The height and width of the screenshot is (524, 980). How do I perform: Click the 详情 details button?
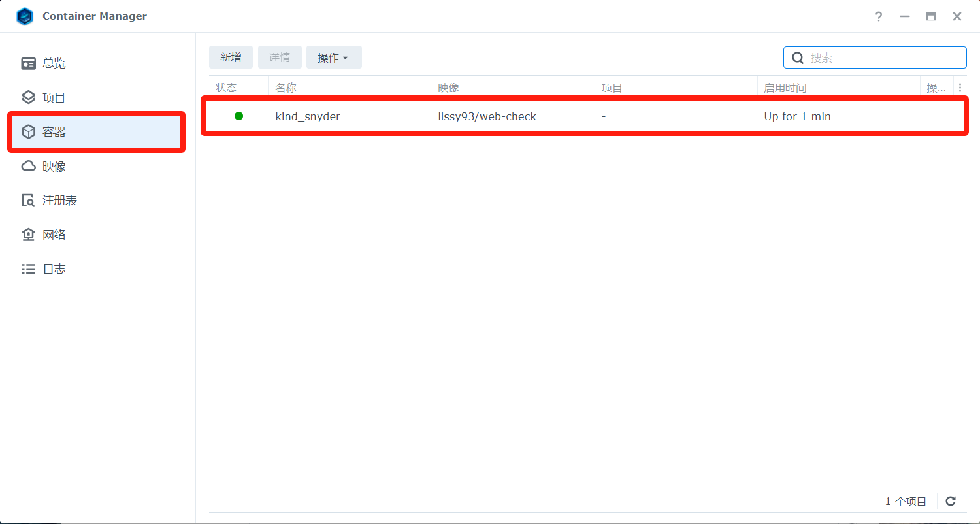pos(280,57)
